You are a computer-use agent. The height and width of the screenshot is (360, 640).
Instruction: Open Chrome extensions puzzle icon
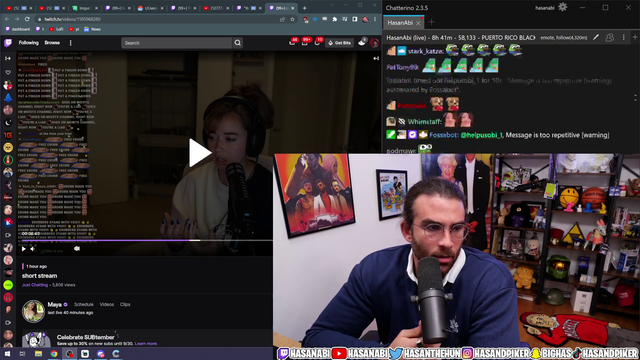[x=335, y=19]
